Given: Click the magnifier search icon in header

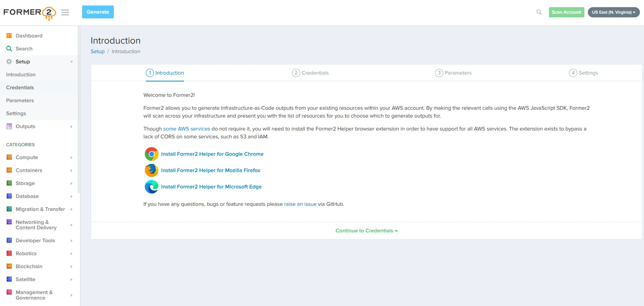Looking at the screenshot, I should [x=539, y=12].
